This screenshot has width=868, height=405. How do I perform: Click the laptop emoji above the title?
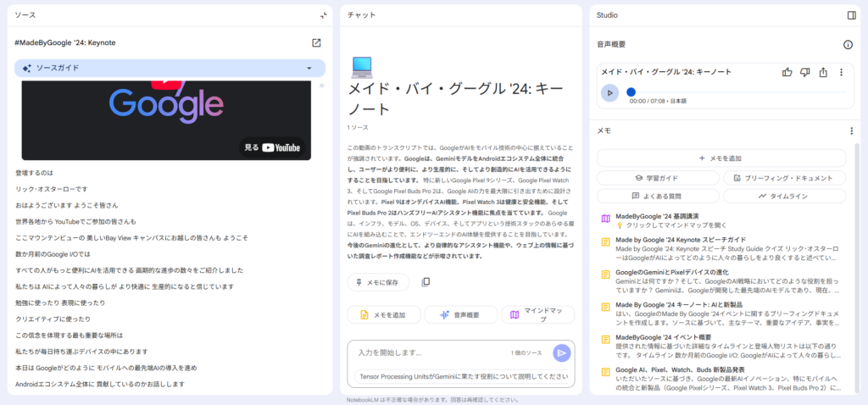[362, 68]
